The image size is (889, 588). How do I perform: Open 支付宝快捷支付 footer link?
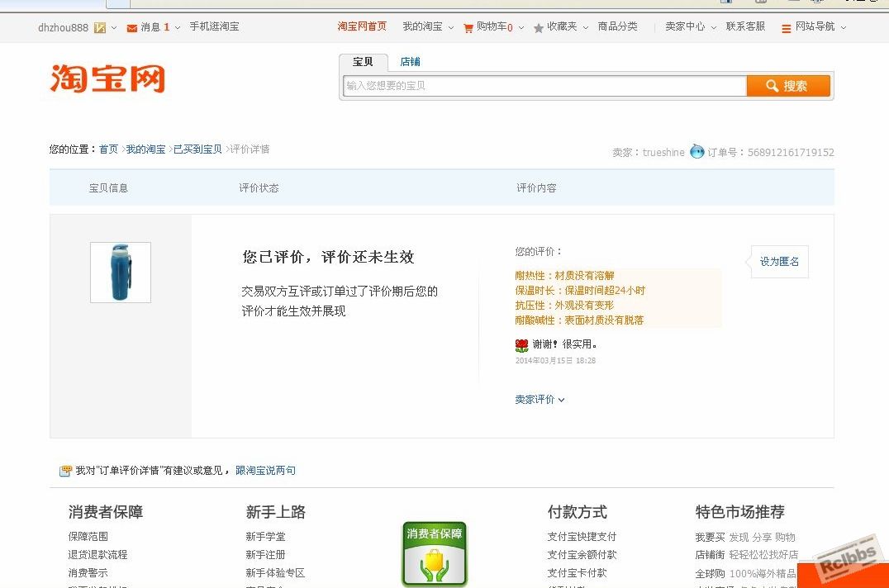coord(582,537)
